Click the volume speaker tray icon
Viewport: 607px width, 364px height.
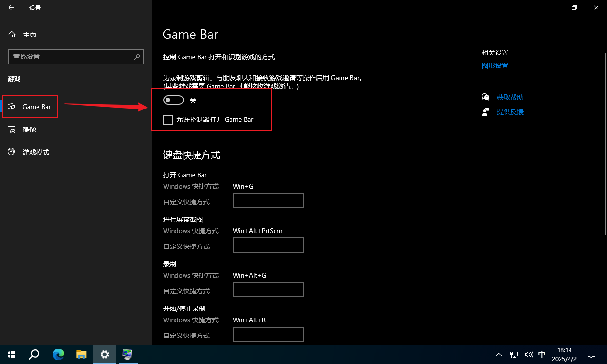click(x=529, y=354)
